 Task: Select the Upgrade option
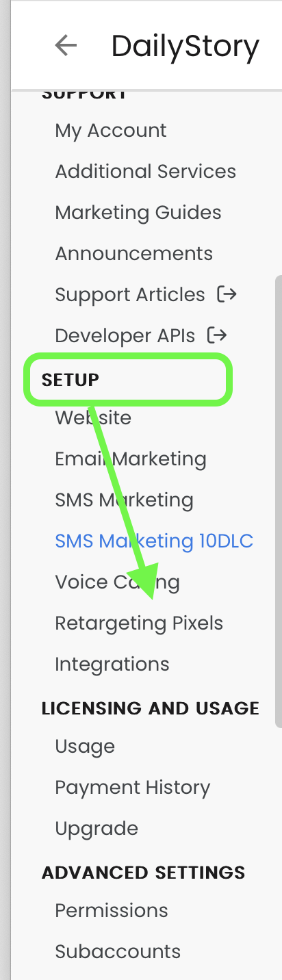[97, 829]
